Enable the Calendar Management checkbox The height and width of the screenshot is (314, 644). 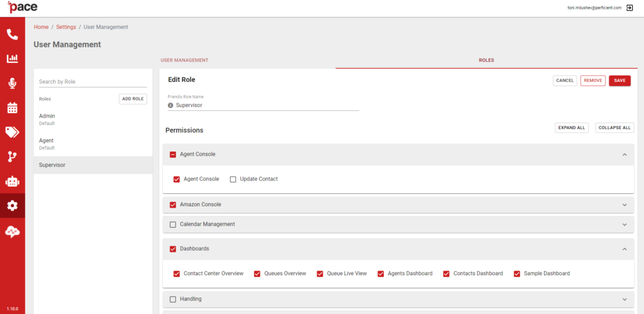point(173,225)
